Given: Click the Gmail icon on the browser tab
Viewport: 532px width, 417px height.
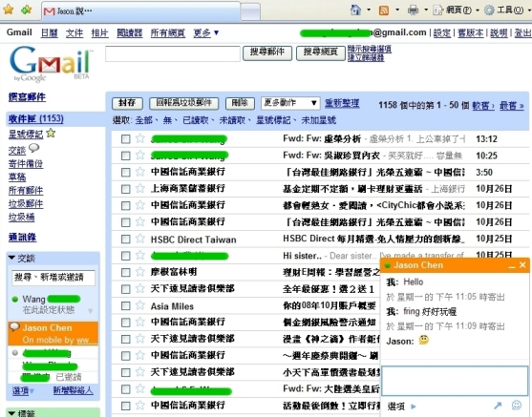Looking at the screenshot, I should tap(50, 11).
